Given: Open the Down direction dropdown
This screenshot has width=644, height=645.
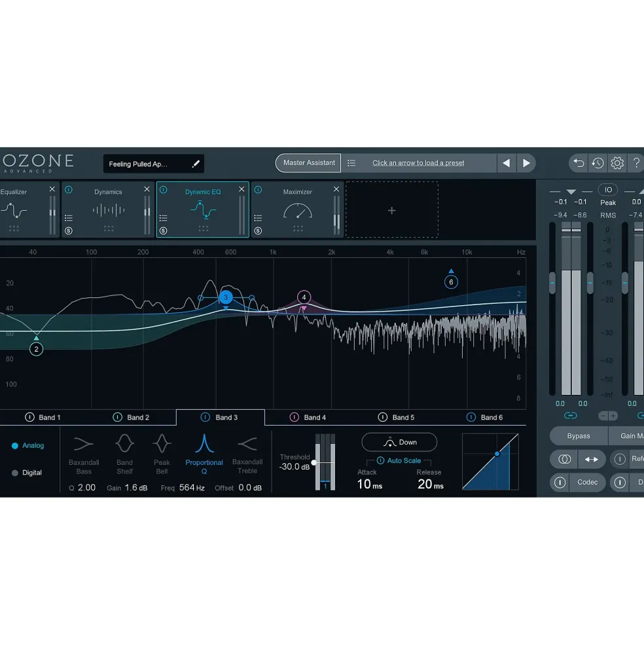Looking at the screenshot, I should (x=399, y=442).
